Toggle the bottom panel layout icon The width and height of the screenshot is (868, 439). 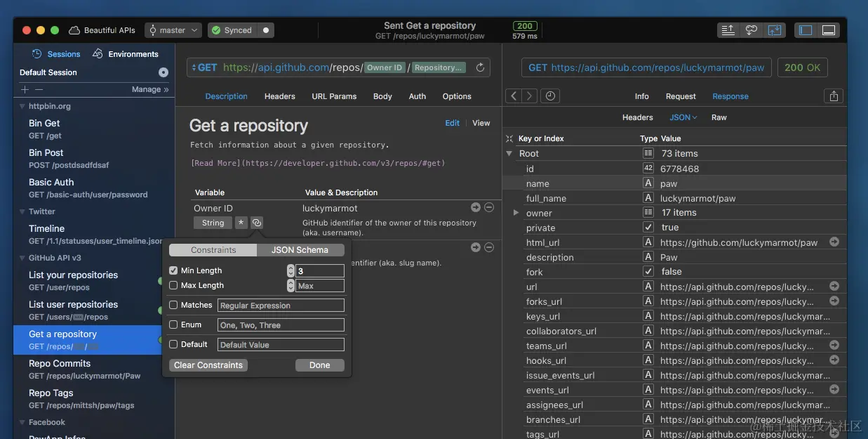[829, 30]
